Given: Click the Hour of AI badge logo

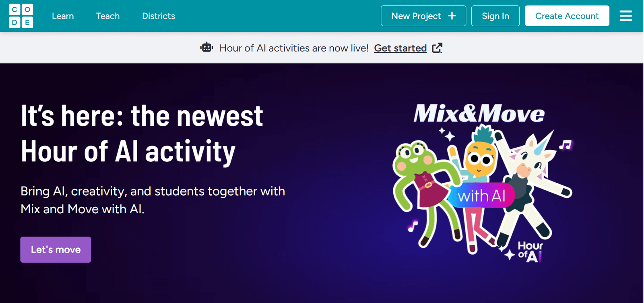Looking at the screenshot, I should coord(529,252).
